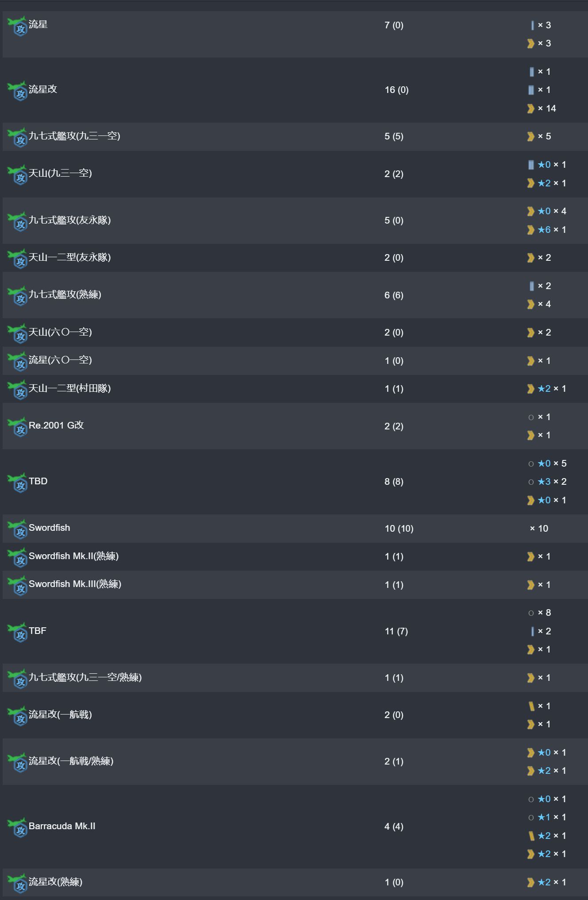
Task: Click the aircraft icon next to TBF
Action: click(18, 633)
